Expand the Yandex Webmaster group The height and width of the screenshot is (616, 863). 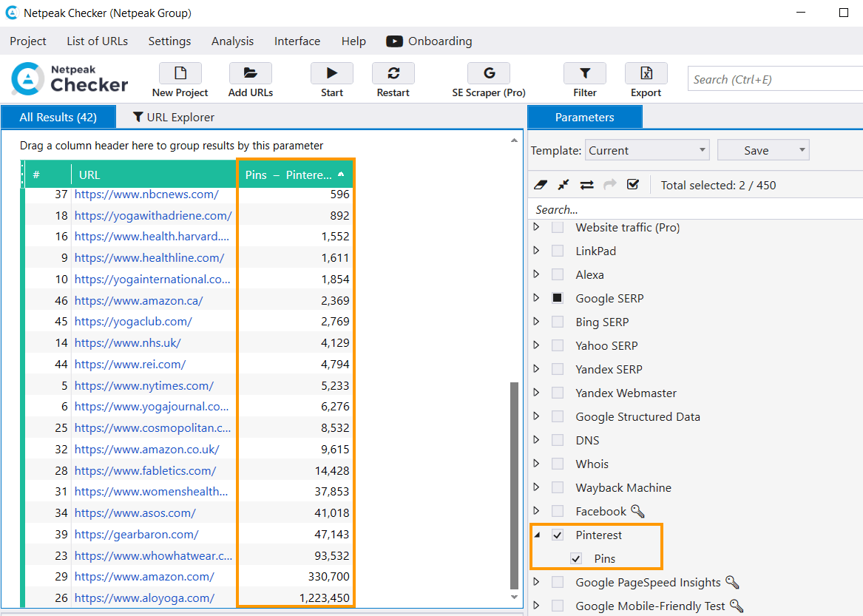(x=537, y=393)
